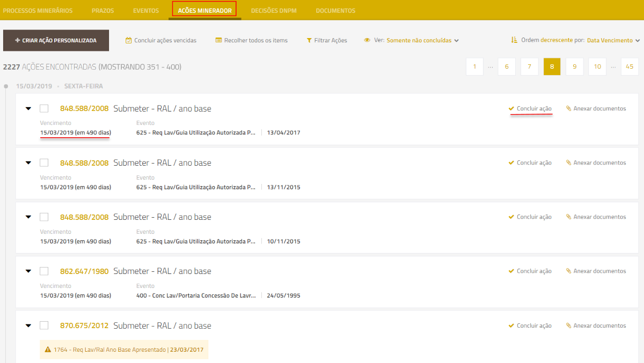
Task: Click Concluir ação for 848.588/2008 event 13/11/2015
Action: click(x=530, y=162)
